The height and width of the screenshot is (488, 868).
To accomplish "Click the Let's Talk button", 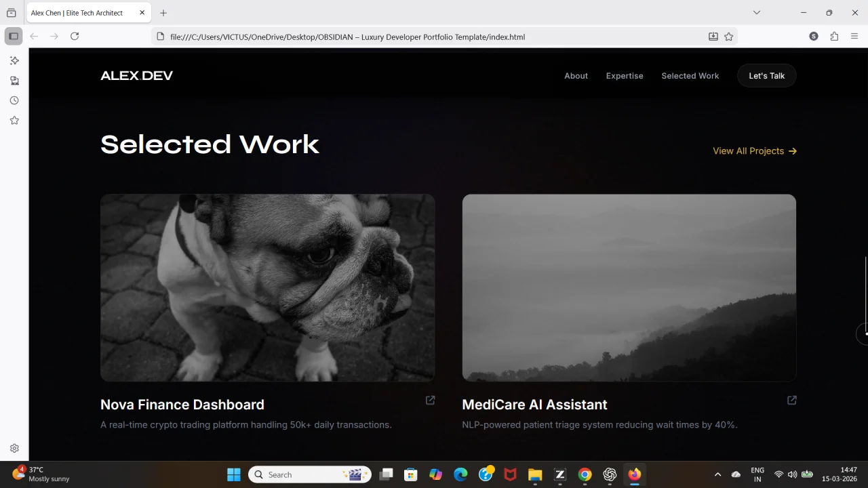I will 767,76.
